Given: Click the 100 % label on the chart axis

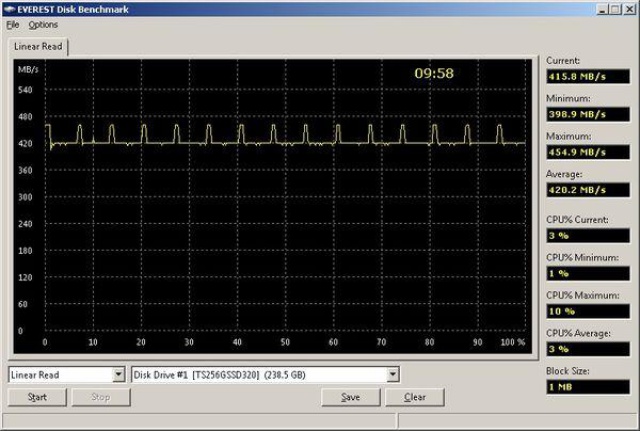Looking at the screenshot, I should click(x=513, y=342).
